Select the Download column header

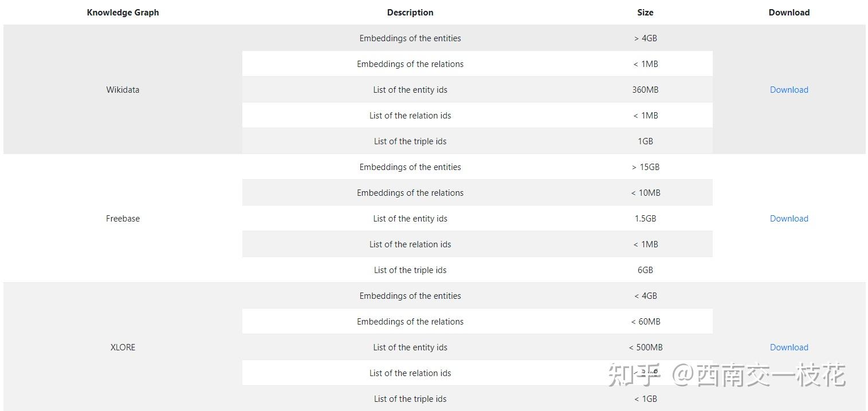point(789,13)
